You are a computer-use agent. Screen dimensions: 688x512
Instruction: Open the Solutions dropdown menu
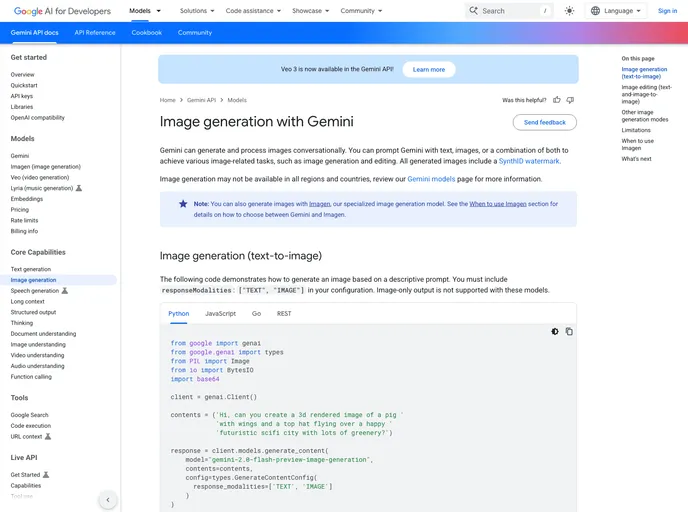[197, 11]
